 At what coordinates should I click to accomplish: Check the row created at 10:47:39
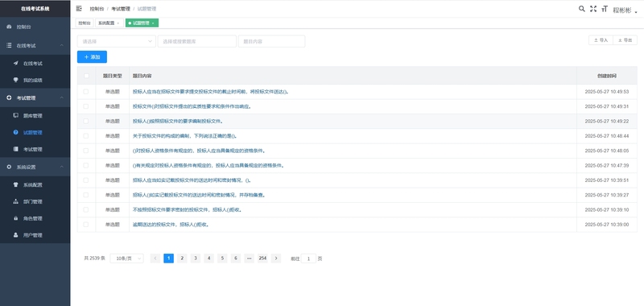pos(86,166)
